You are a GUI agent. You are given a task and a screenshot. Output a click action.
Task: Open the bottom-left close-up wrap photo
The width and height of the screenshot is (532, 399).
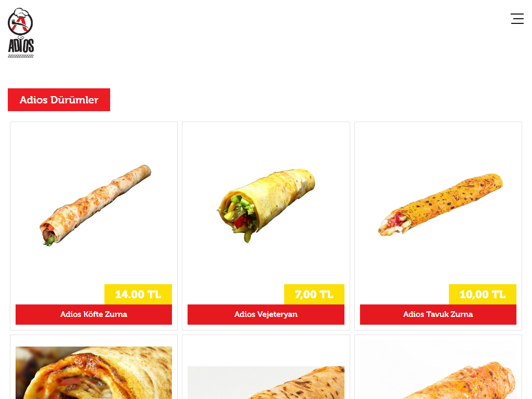tap(94, 373)
